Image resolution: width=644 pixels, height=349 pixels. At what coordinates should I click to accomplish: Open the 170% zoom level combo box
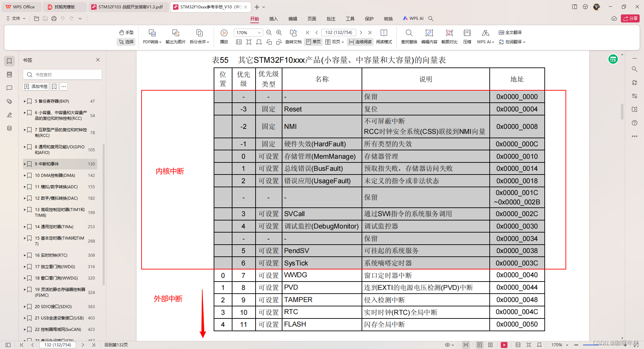pyautogui.click(x=248, y=33)
